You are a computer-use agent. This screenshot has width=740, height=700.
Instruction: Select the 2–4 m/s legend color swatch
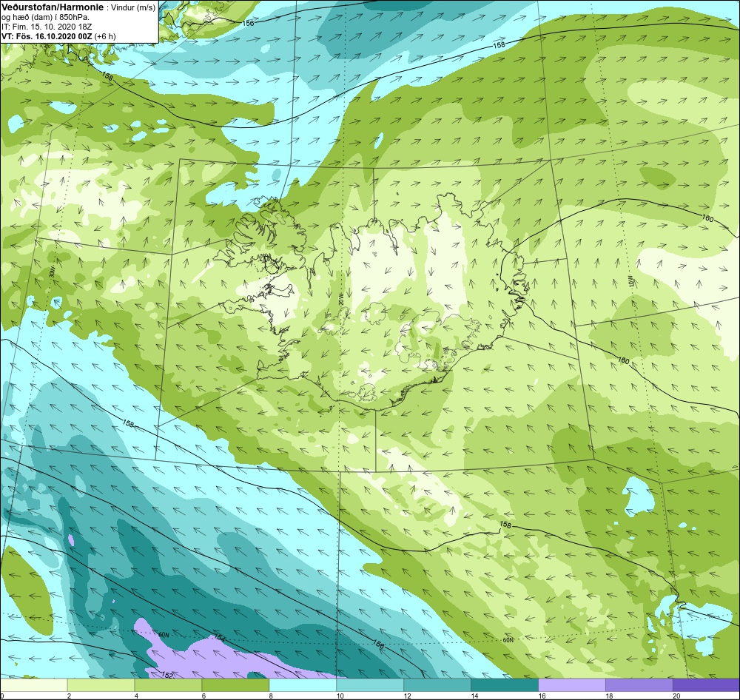click(x=101, y=684)
